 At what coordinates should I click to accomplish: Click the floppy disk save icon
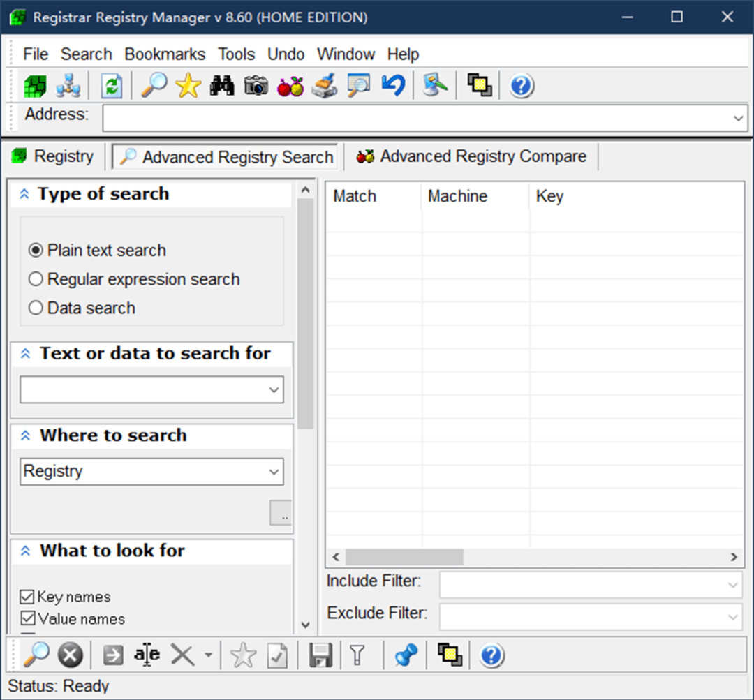coord(320,655)
